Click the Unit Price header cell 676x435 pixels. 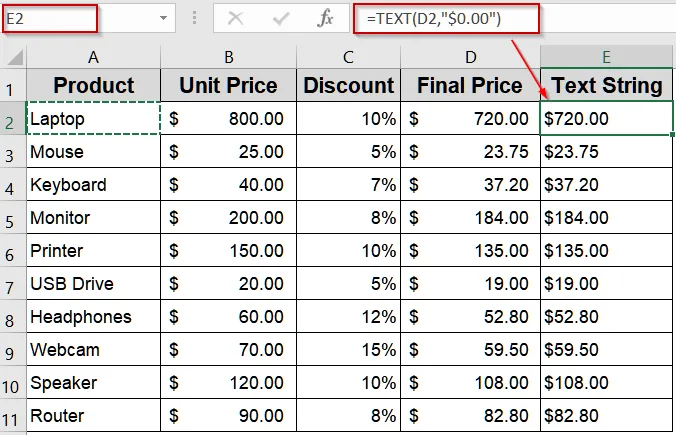pos(228,85)
